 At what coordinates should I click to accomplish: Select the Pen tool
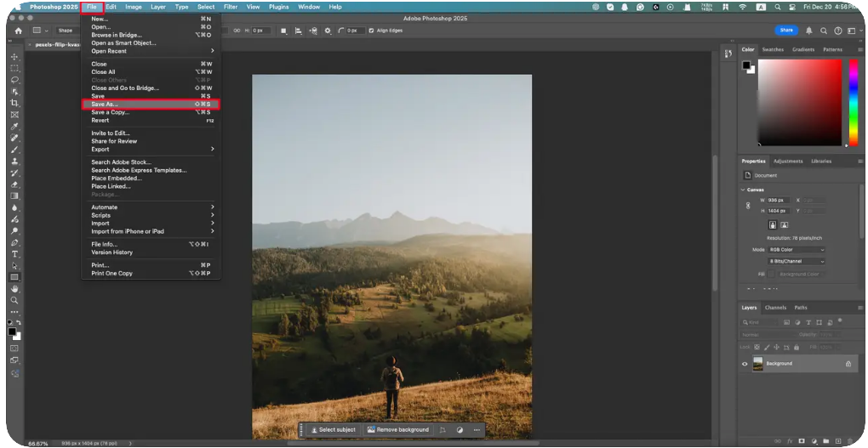[x=14, y=242]
